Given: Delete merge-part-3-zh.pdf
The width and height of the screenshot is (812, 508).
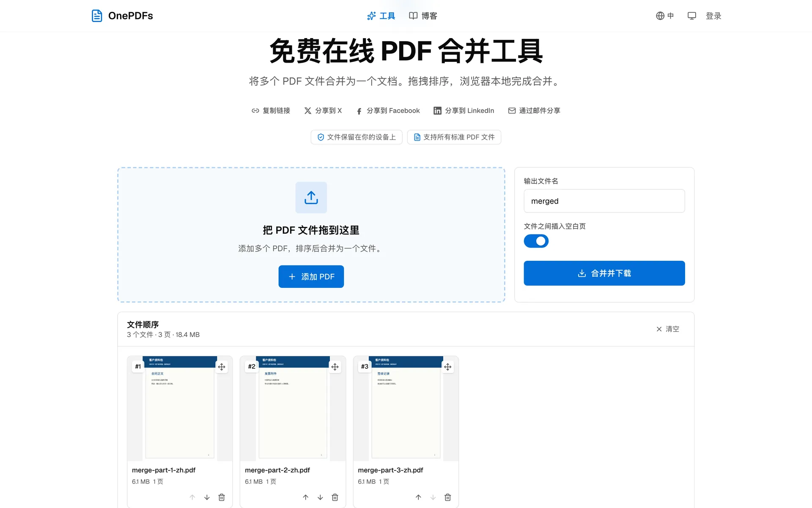Looking at the screenshot, I should (x=448, y=497).
